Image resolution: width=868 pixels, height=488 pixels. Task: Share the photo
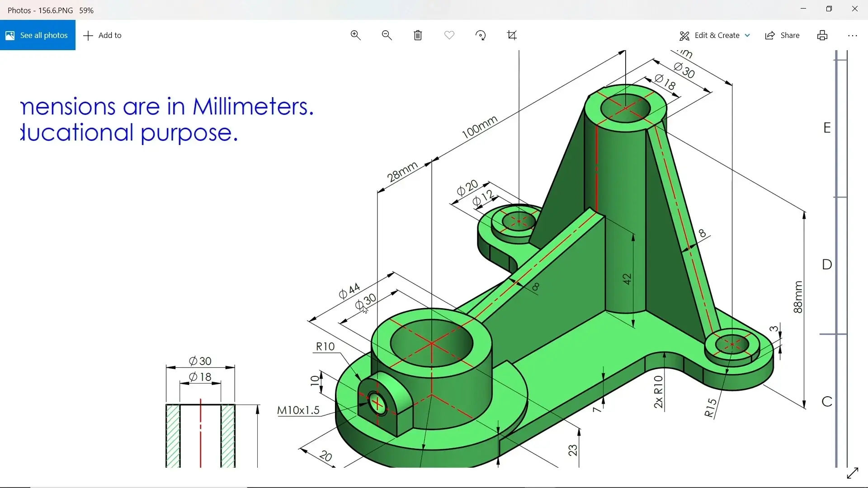pyautogui.click(x=782, y=35)
